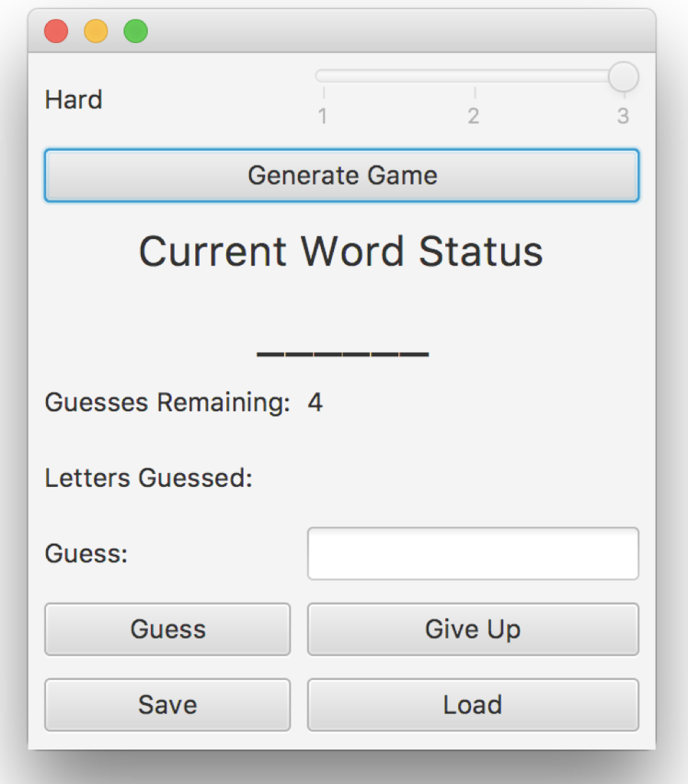
Task: Click the difficulty slider knob
Action: tap(623, 77)
